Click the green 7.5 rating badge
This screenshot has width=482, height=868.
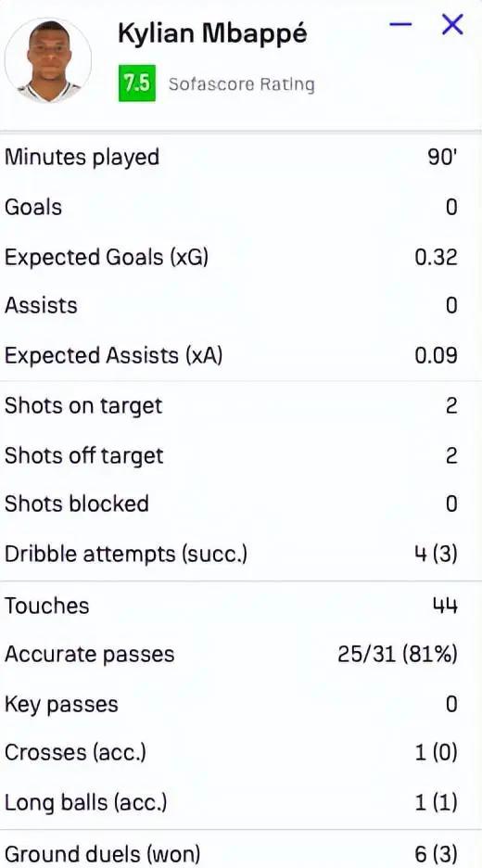tap(136, 83)
